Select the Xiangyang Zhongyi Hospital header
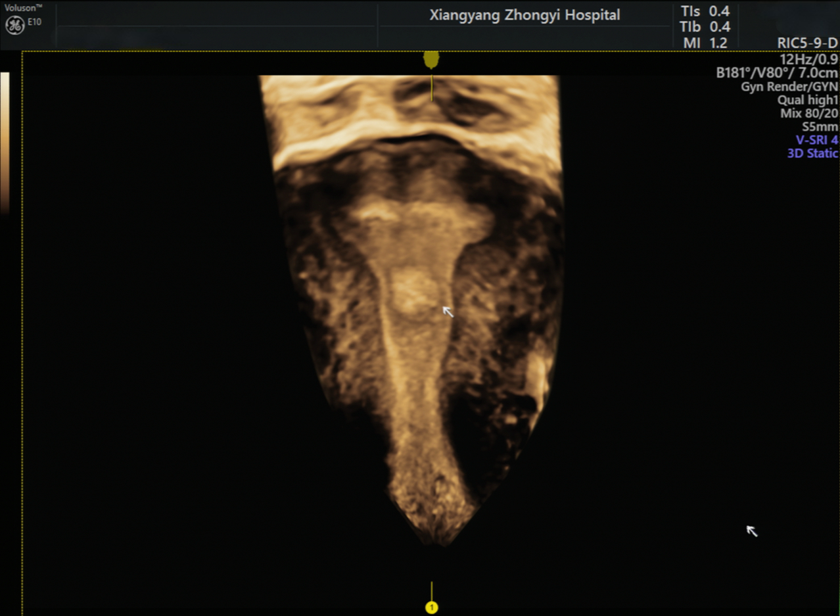 point(525,15)
